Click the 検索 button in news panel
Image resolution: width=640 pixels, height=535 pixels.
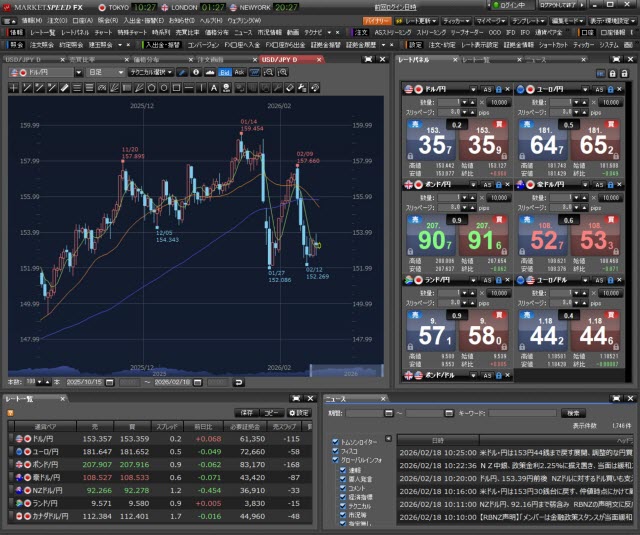tap(573, 413)
